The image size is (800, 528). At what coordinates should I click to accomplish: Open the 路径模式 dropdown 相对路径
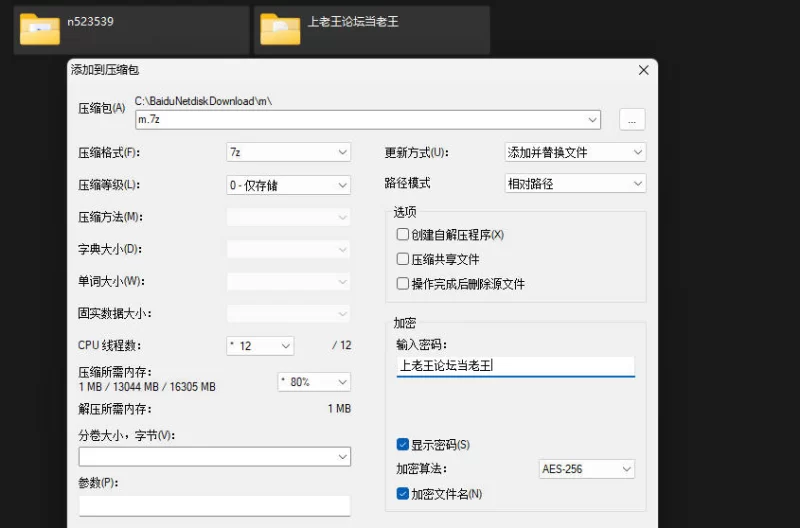coord(575,184)
